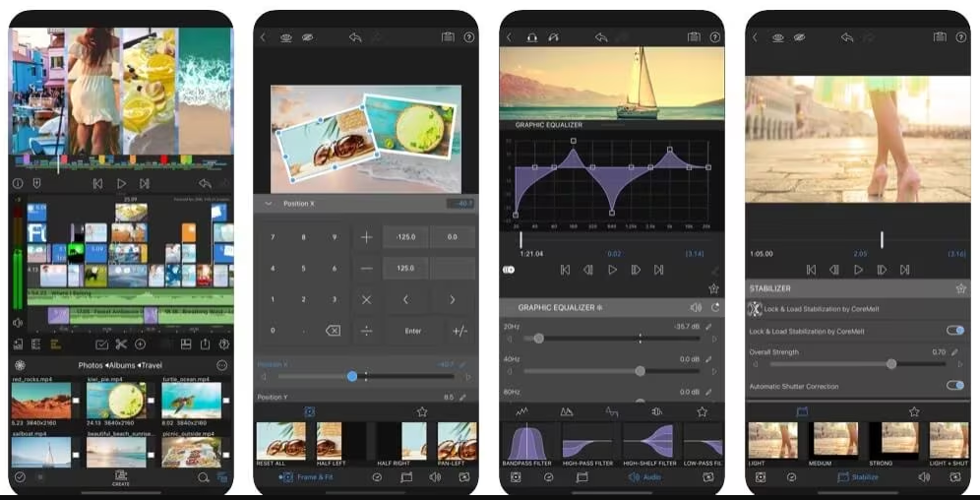Open the clipboard icon in Frame & Fit editor
Viewport: 980px width, 500px height.
click(448, 37)
